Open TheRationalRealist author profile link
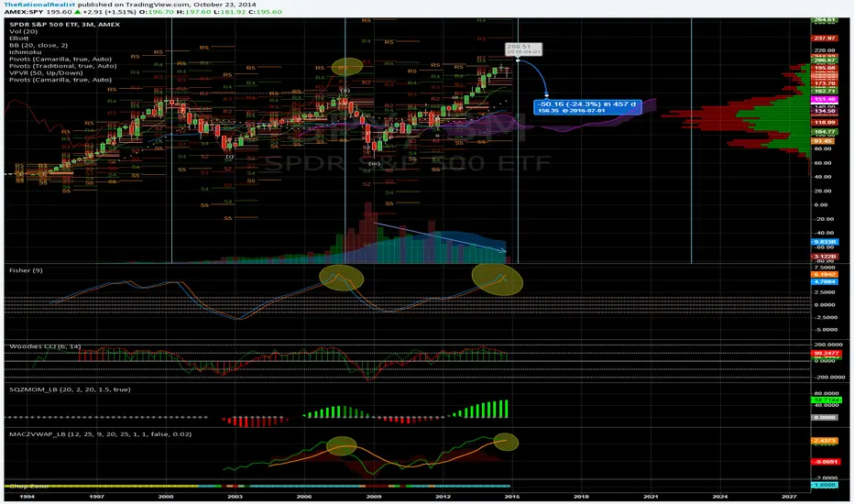The image size is (854, 504). coord(39,5)
